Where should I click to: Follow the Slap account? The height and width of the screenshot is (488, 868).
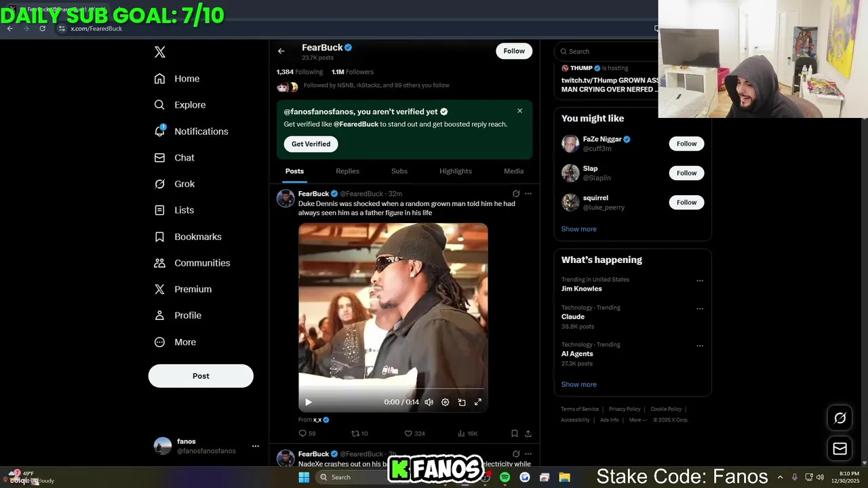click(686, 173)
